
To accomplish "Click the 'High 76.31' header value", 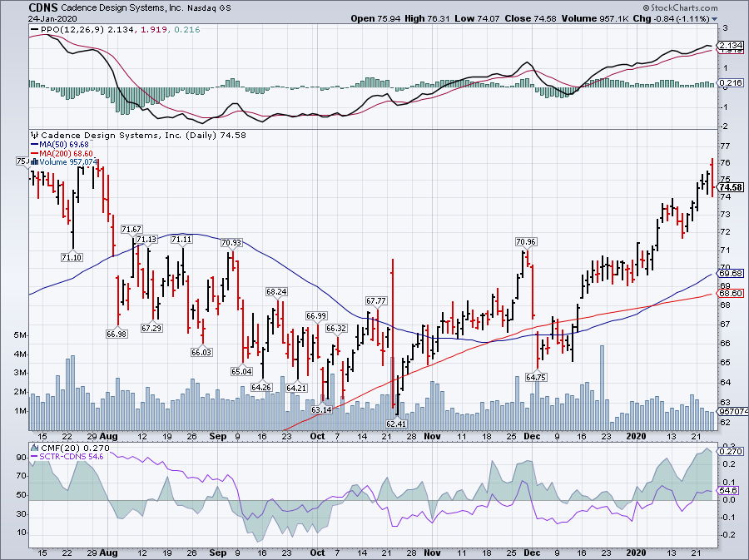I will pyautogui.click(x=427, y=18).
